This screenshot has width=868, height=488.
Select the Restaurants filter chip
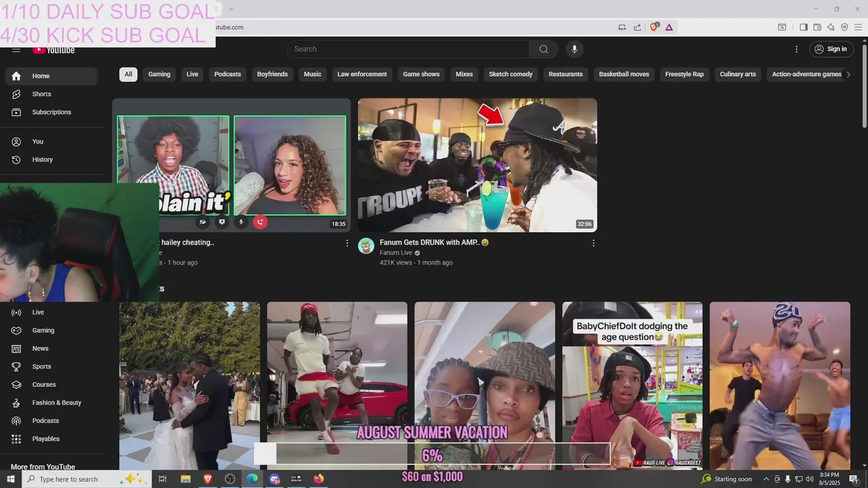pos(566,74)
